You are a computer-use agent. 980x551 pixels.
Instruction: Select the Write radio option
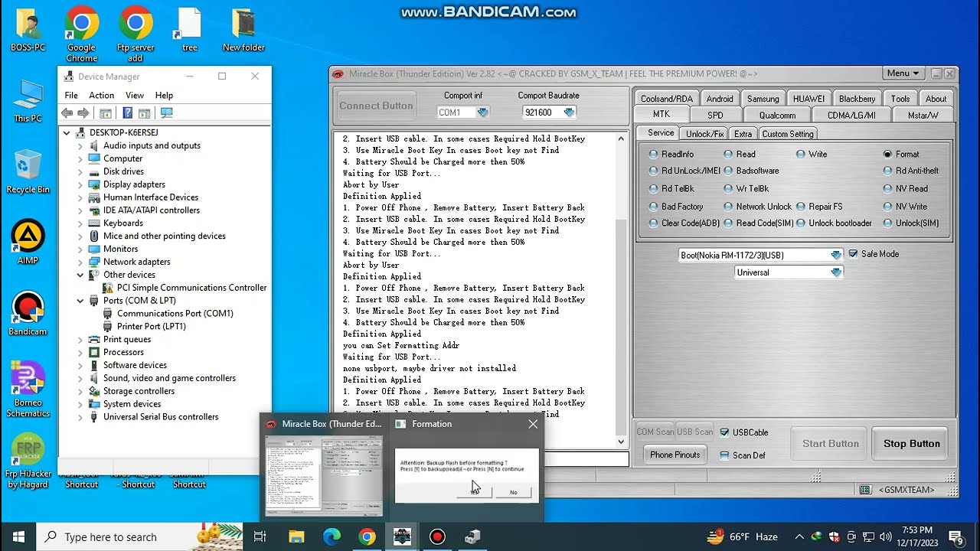pyautogui.click(x=812, y=154)
